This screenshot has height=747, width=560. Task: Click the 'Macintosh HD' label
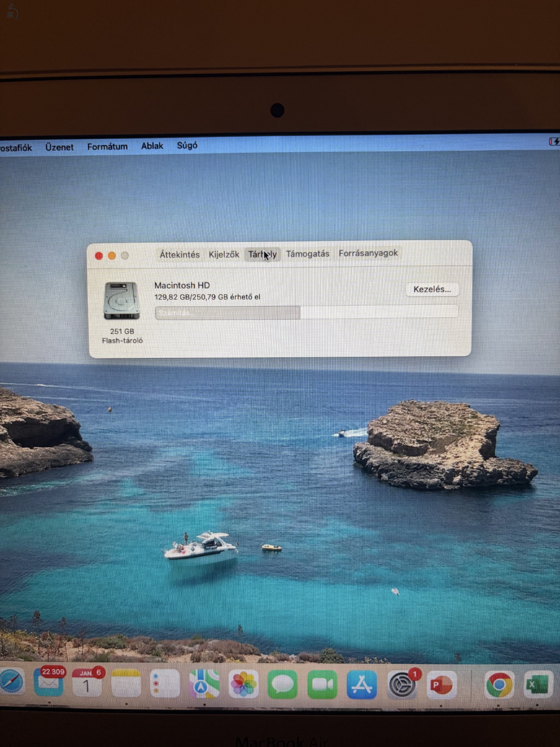182,285
